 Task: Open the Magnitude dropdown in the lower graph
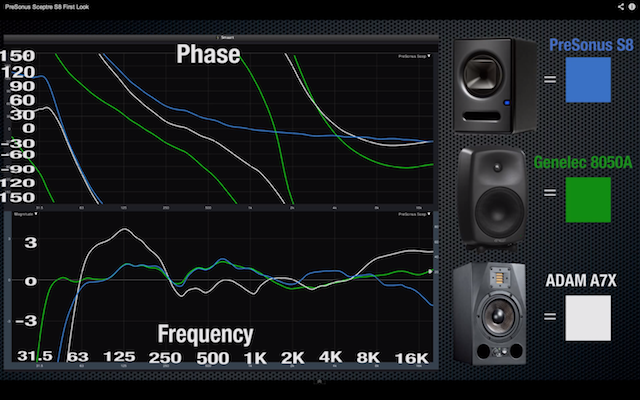coord(25,214)
